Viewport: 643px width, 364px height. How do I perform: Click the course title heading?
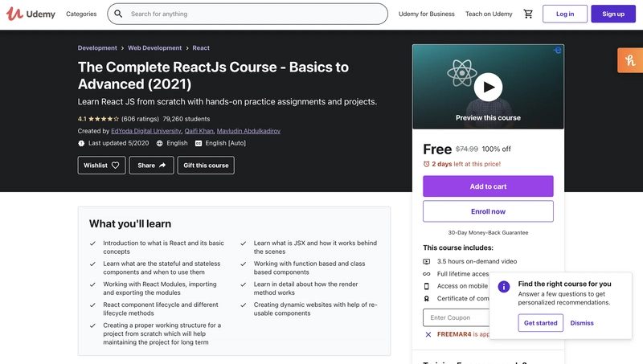[213, 76]
